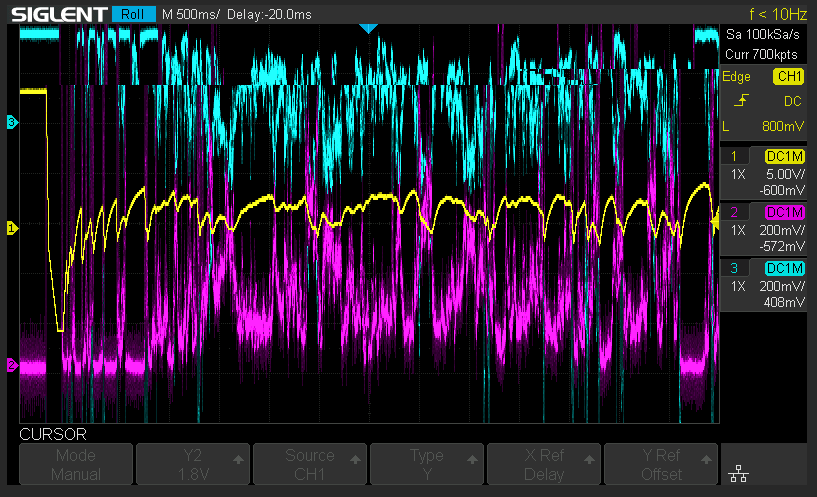This screenshot has width=817, height=497.
Task: Click the Roll acquisition mode indicator
Action: 133,14
